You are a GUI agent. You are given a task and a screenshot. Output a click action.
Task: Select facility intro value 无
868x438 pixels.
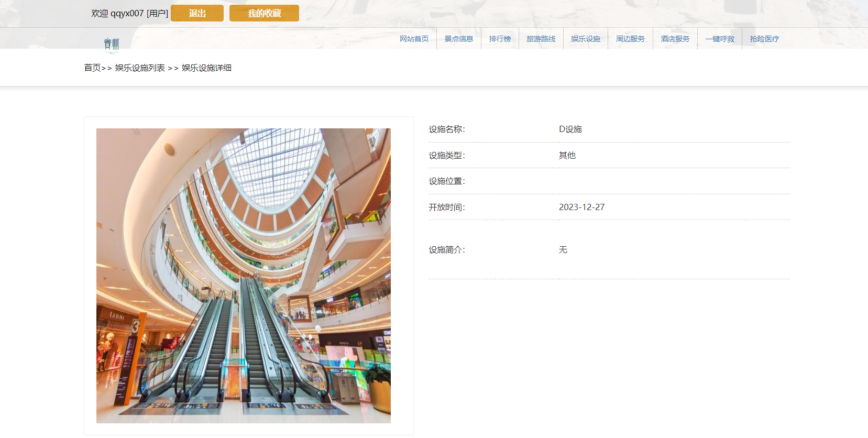(563, 250)
